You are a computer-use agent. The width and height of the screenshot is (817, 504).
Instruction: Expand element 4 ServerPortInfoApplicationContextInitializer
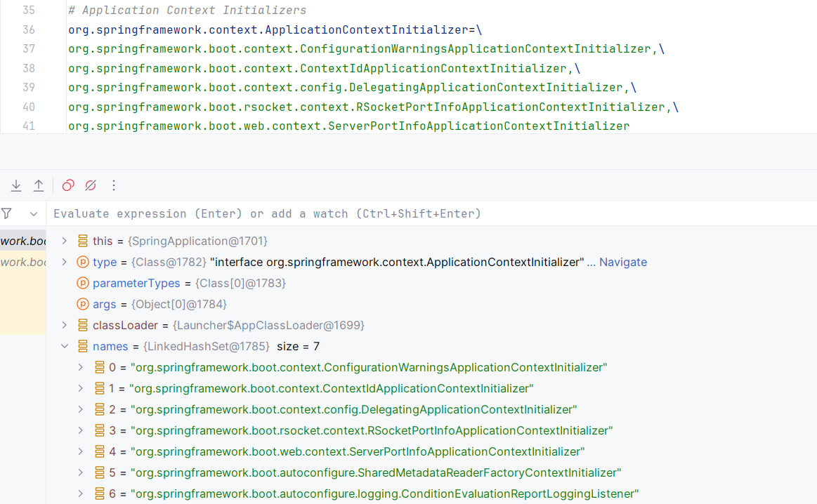(81, 451)
